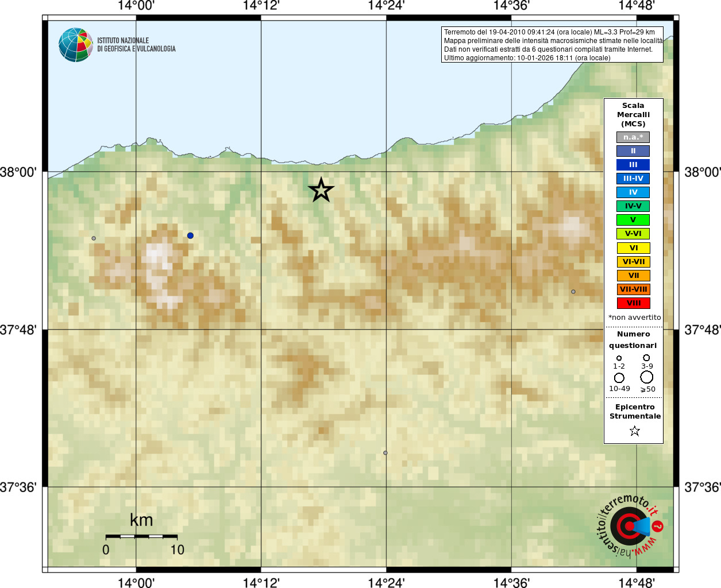Screen dimensions: 721x588
Task: Select the VIII red legend swatch
Action: click(633, 303)
